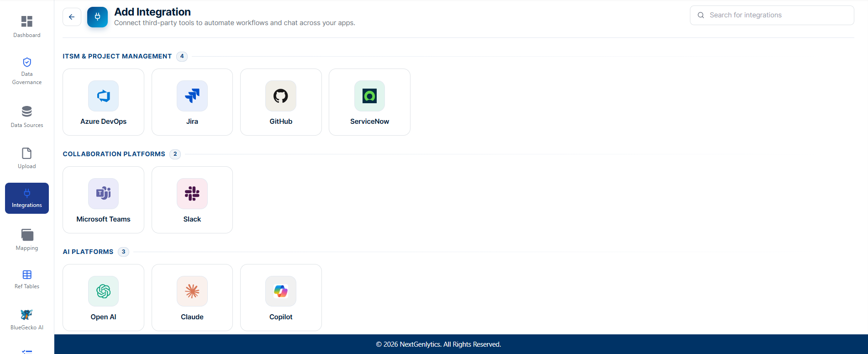The height and width of the screenshot is (354, 868).
Task: Focus the Search for integrations field
Action: 772,15
